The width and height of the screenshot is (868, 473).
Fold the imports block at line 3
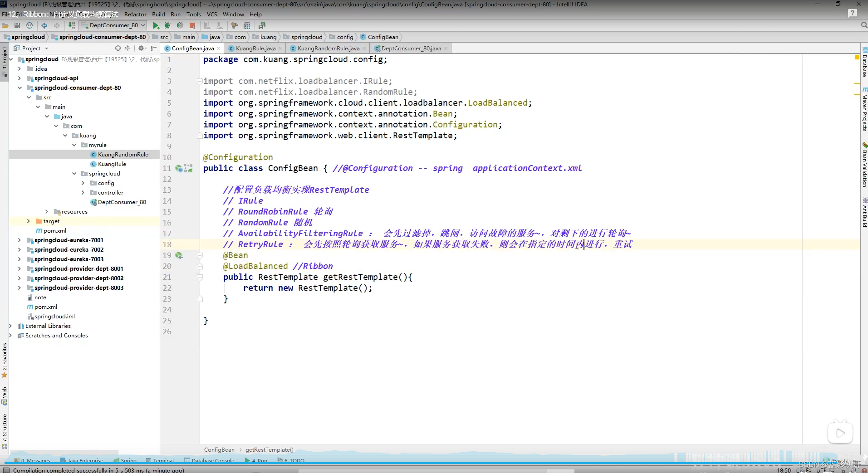pyautogui.click(x=199, y=81)
